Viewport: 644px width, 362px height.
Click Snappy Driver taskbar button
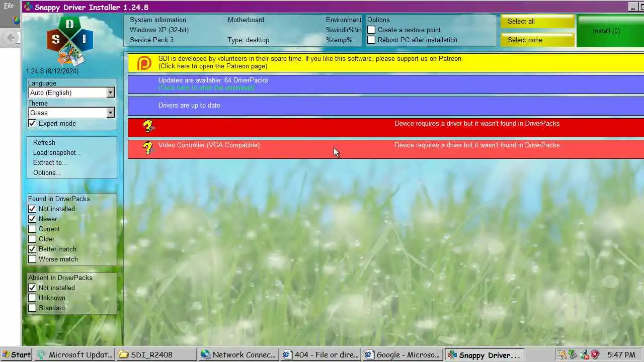[x=485, y=354]
